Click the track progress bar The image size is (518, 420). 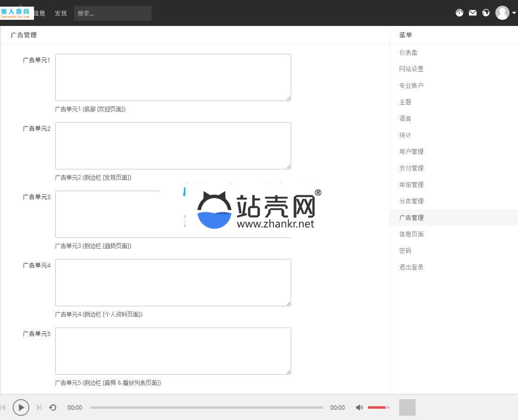[x=206, y=407]
